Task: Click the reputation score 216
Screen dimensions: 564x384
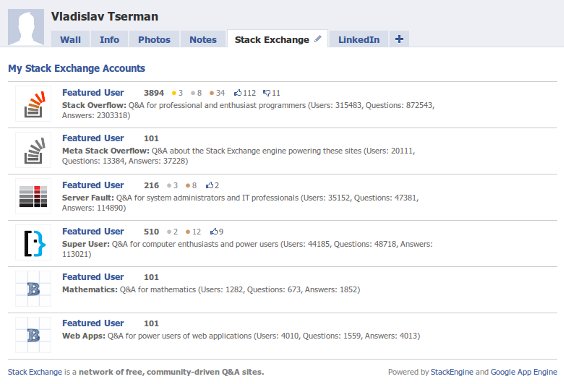Action: tap(151, 186)
